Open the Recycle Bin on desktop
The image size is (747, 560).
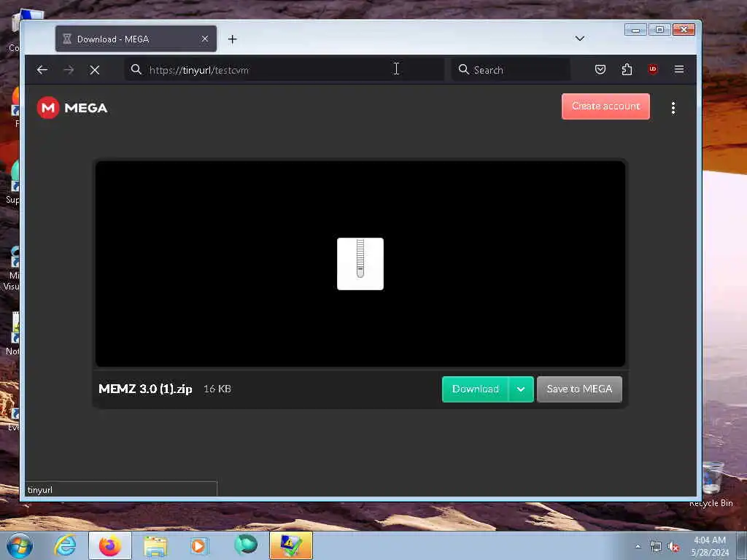click(x=711, y=484)
